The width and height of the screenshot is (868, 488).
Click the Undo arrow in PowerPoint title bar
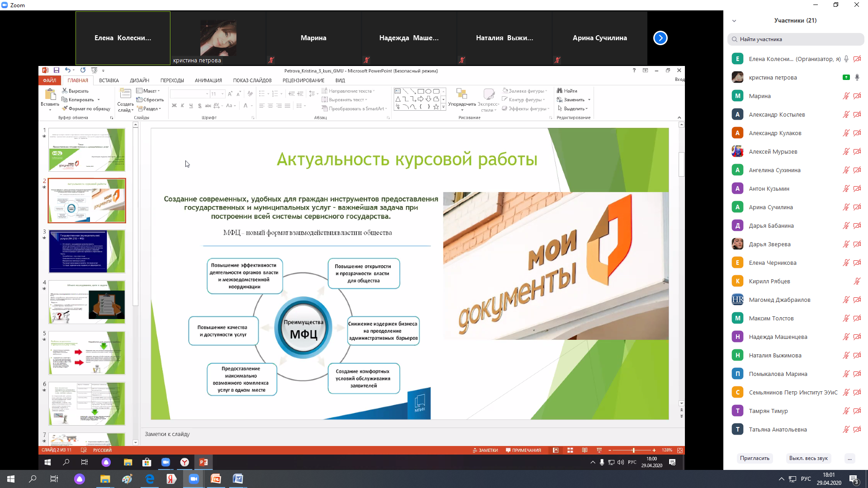click(x=67, y=70)
